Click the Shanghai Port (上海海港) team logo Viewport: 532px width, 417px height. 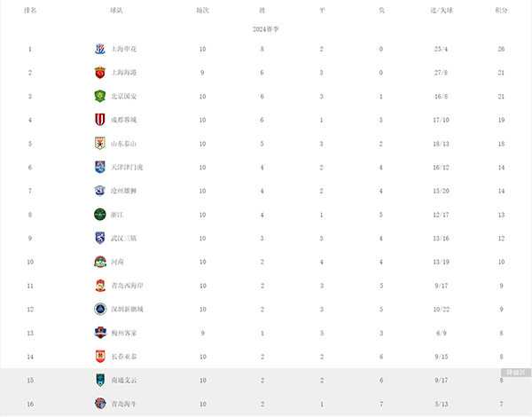coord(100,73)
